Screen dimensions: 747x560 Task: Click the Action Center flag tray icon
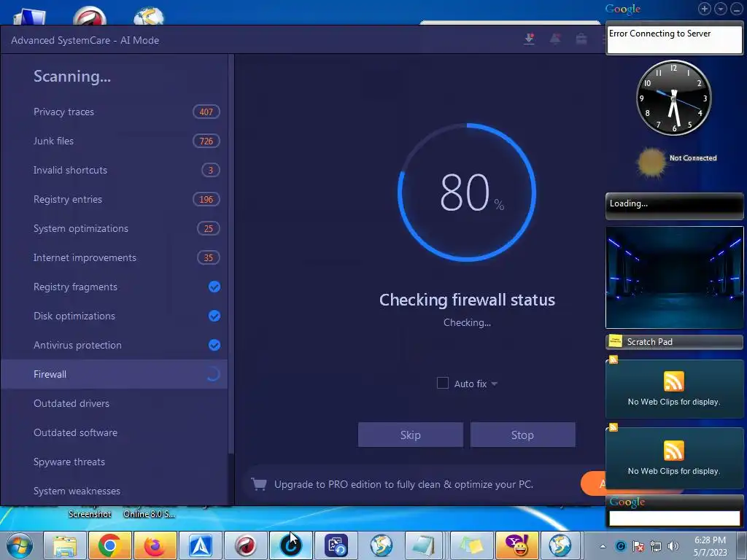pyautogui.click(x=638, y=546)
